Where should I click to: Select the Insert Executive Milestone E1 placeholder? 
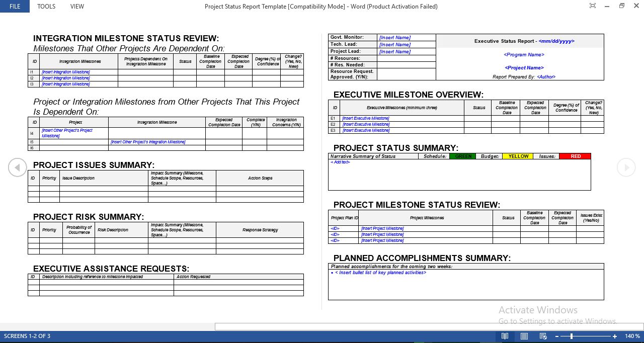point(366,118)
